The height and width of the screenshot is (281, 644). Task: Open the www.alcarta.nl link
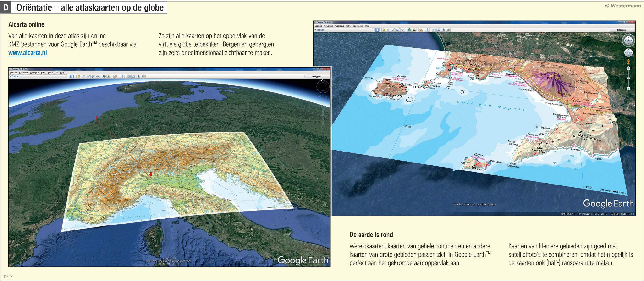pyautogui.click(x=28, y=53)
